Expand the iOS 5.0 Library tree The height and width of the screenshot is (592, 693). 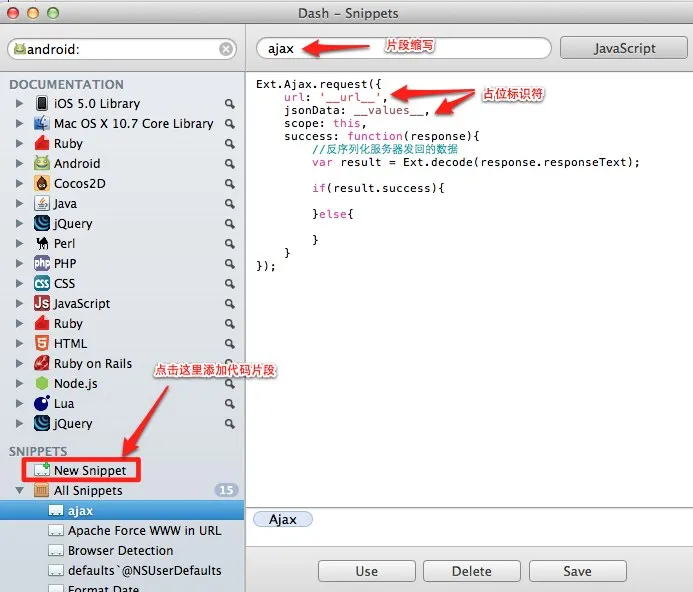pos(19,103)
